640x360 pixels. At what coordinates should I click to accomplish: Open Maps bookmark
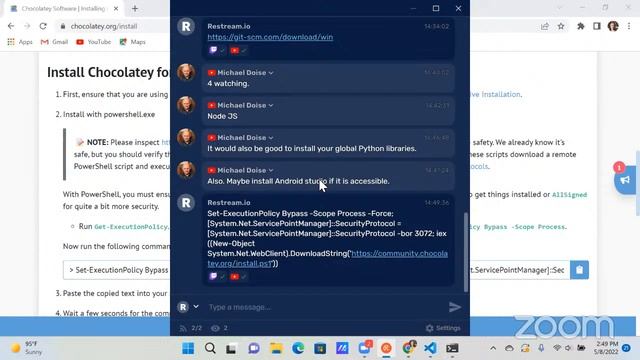point(132,42)
